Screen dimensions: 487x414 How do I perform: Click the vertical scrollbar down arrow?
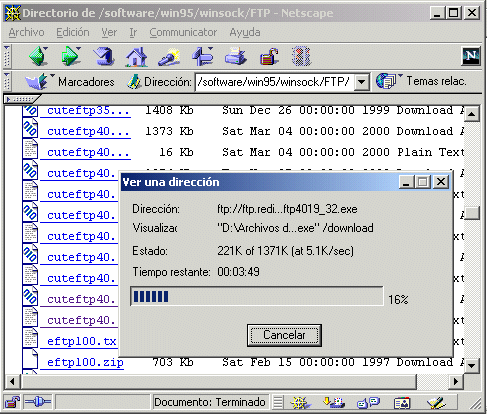[472, 366]
